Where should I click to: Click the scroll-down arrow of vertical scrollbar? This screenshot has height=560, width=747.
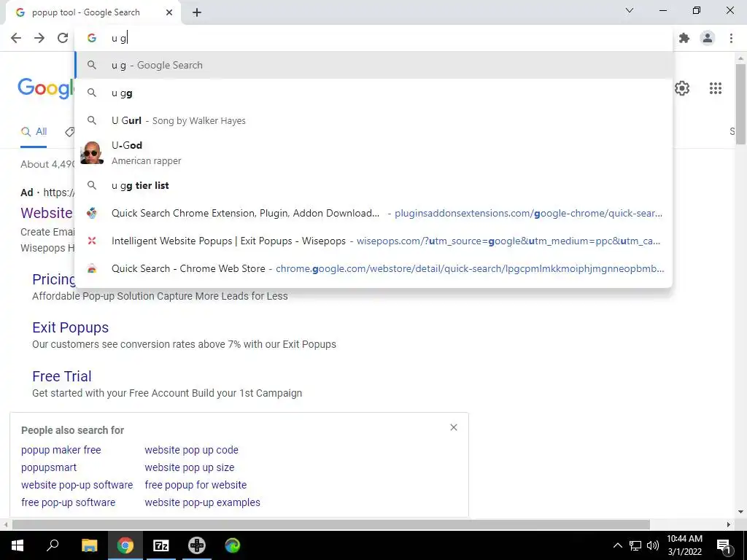coord(740,512)
